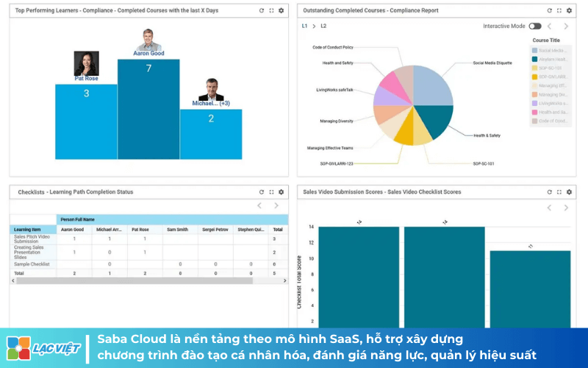Open settings of Sales Video Submission Scores
This screenshot has height=368, width=588.
coord(569,192)
